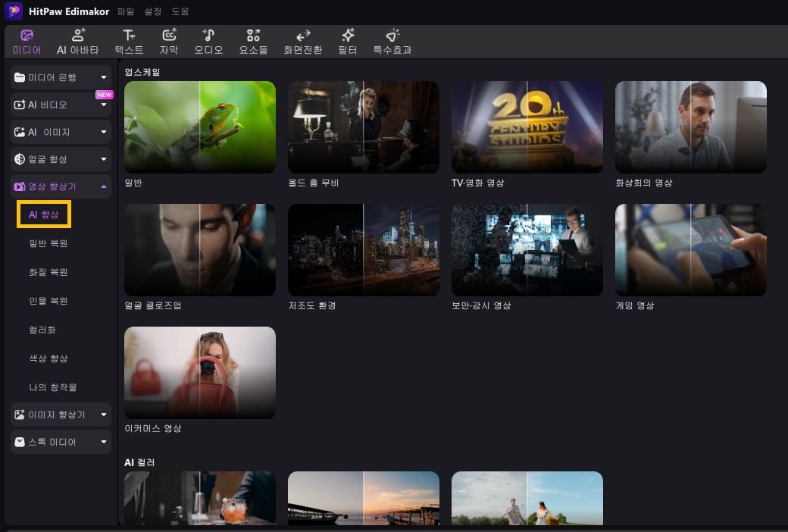The height and width of the screenshot is (532, 788).
Task: Open the 필터 filters panel
Action: click(x=348, y=42)
